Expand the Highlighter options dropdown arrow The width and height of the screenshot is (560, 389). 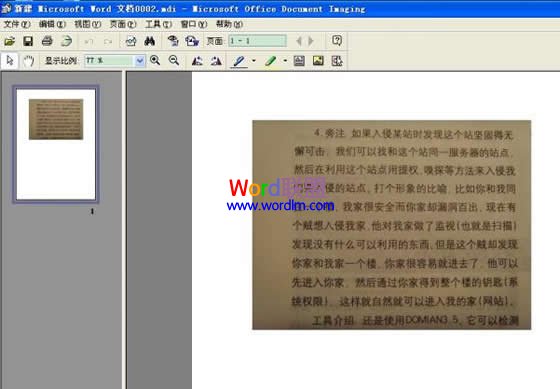tap(285, 61)
